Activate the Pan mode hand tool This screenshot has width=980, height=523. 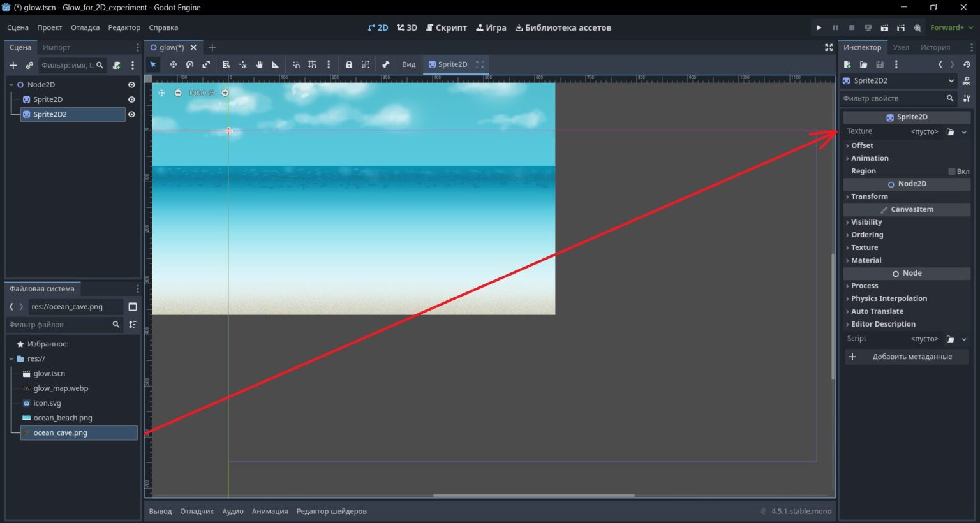(x=259, y=64)
